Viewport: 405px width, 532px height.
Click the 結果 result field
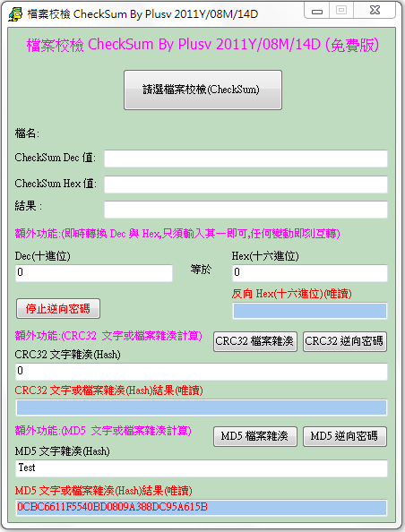click(x=246, y=210)
